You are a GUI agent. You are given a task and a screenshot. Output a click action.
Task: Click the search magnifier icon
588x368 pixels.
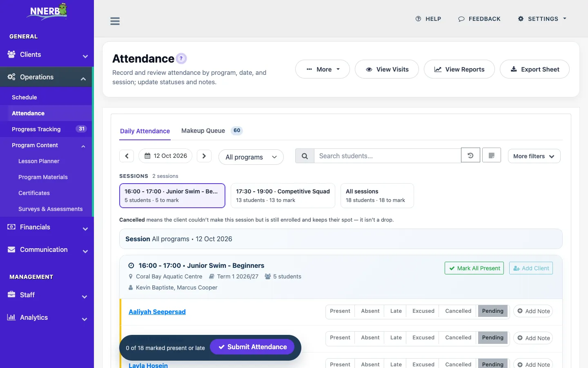tap(305, 156)
